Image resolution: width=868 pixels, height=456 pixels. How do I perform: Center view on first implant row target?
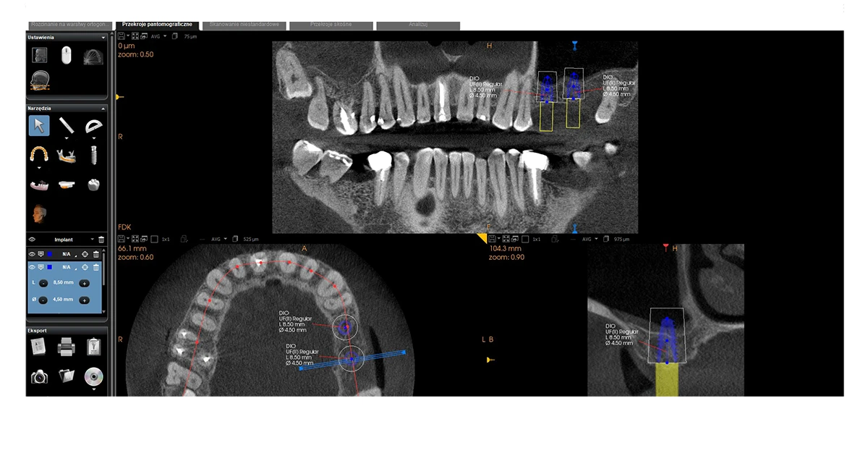click(x=85, y=254)
